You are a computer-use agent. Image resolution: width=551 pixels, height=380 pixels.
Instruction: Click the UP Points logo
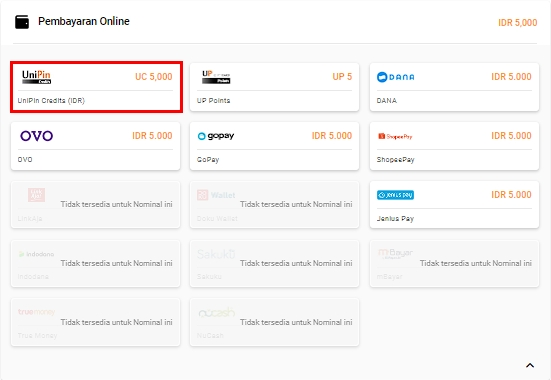pos(216,77)
